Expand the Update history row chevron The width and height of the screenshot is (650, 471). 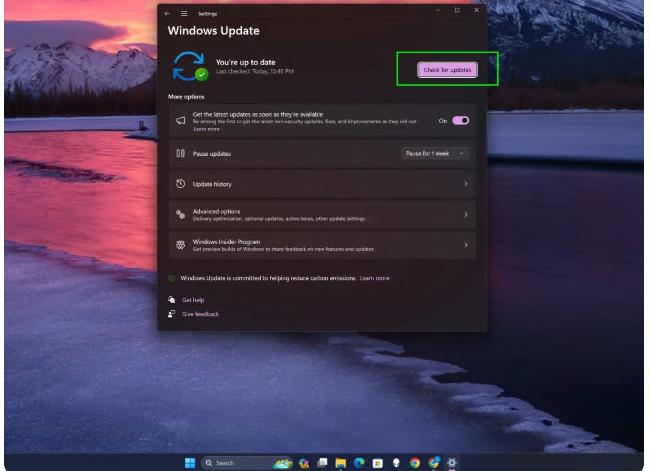(466, 184)
